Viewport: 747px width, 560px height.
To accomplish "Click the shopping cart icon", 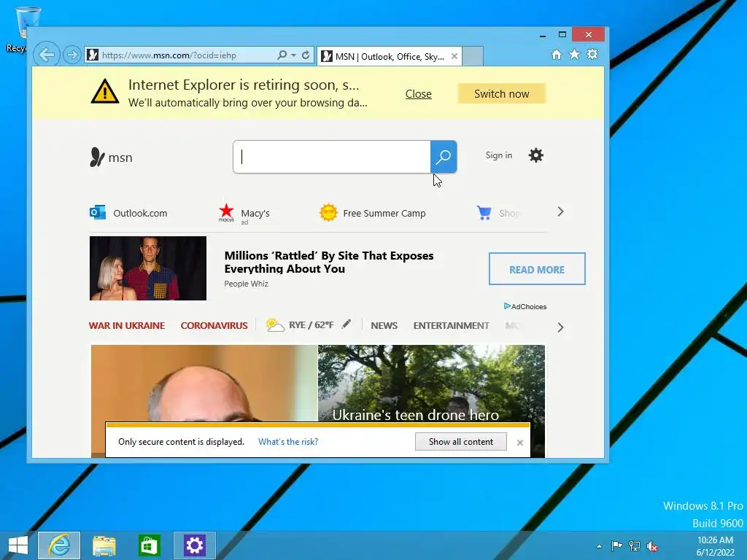I will pos(484,212).
